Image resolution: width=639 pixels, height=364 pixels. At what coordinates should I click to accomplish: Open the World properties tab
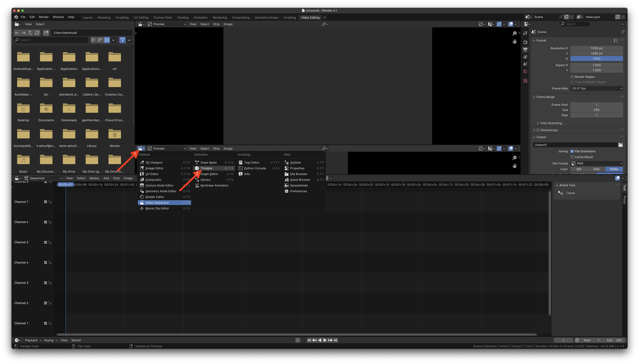pos(525,72)
